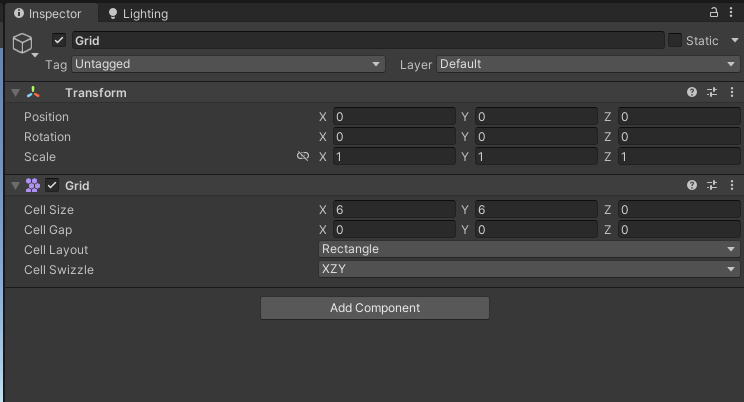Click the Cell Size X input field
Image resolution: width=744 pixels, height=402 pixels.
pyautogui.click(x=394, y=210)
